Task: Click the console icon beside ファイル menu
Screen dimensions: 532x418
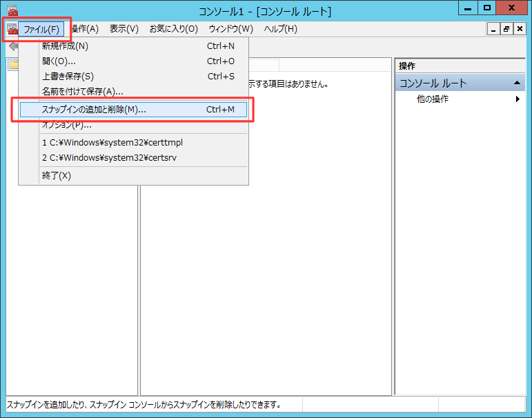Action: pyautogui.click(x=12, y=29)
